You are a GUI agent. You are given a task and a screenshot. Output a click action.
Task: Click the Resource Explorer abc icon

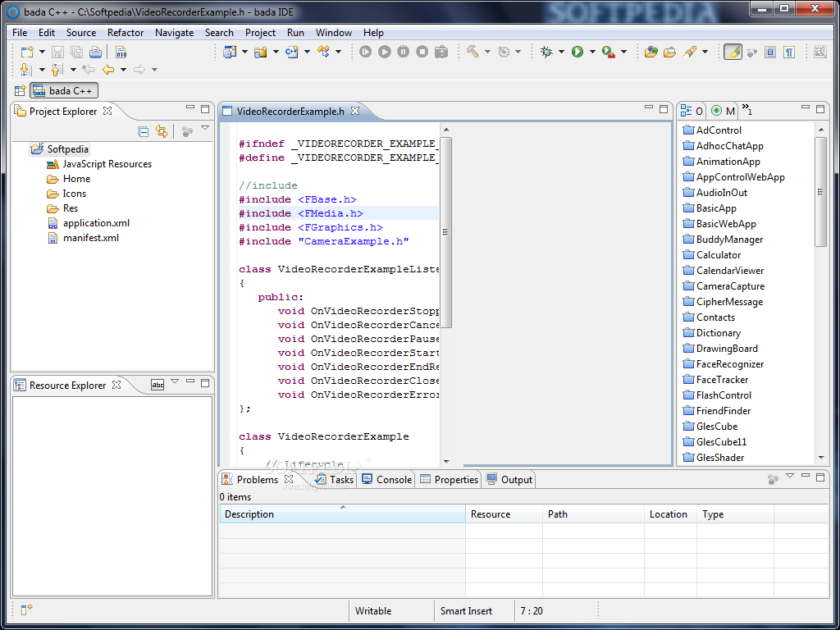click(157, 385)
